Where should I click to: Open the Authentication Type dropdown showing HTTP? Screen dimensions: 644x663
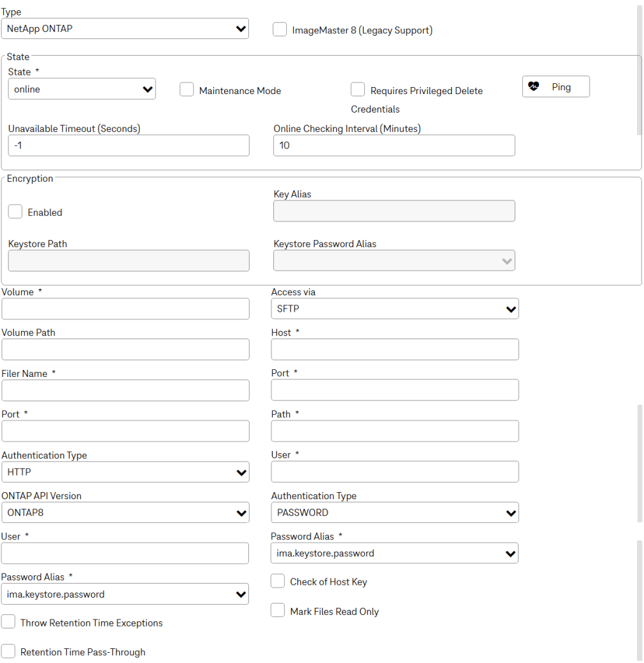click(x=125, y=472)
